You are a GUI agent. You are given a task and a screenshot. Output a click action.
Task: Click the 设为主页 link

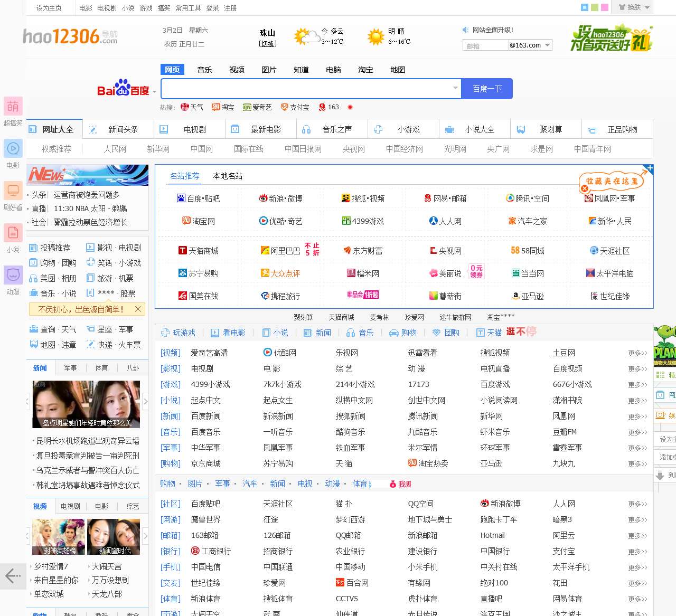coord(49,8)
